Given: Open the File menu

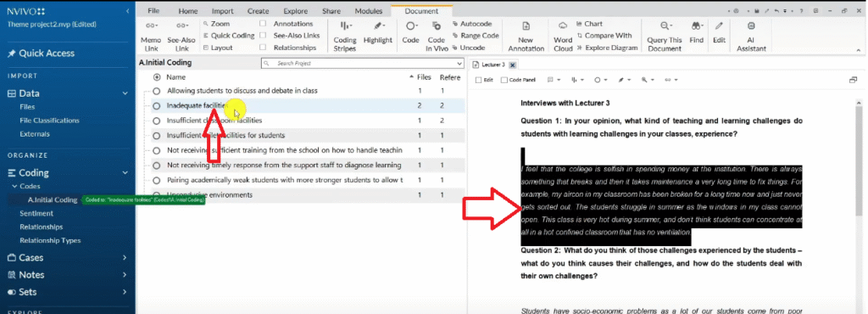Looking at the screenshot, I should (153, 11).
